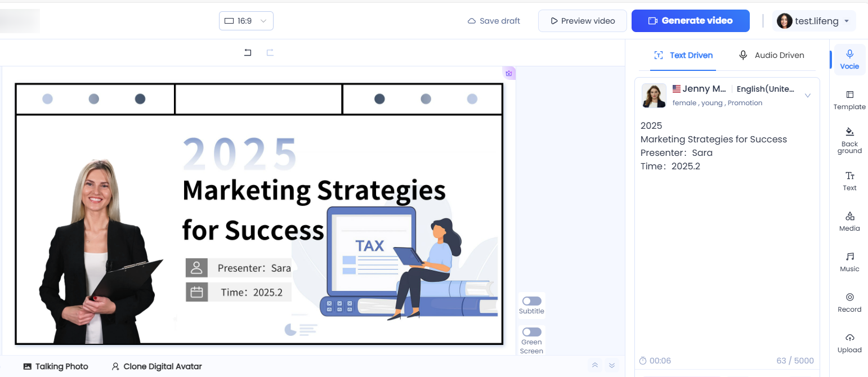Viewport: 868px width, 377px height.
Task: Open the 16:9 aspect ratio dropdown
Action: [x=246, y=21]
